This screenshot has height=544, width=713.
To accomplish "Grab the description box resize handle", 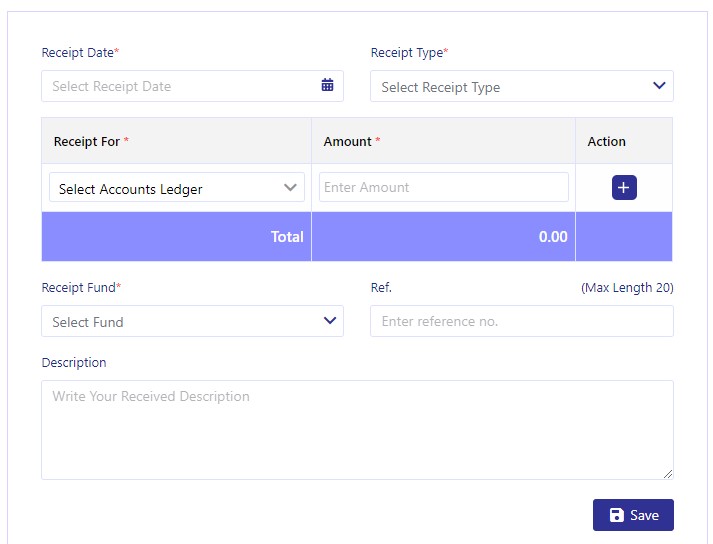I will tap(668, 474).
